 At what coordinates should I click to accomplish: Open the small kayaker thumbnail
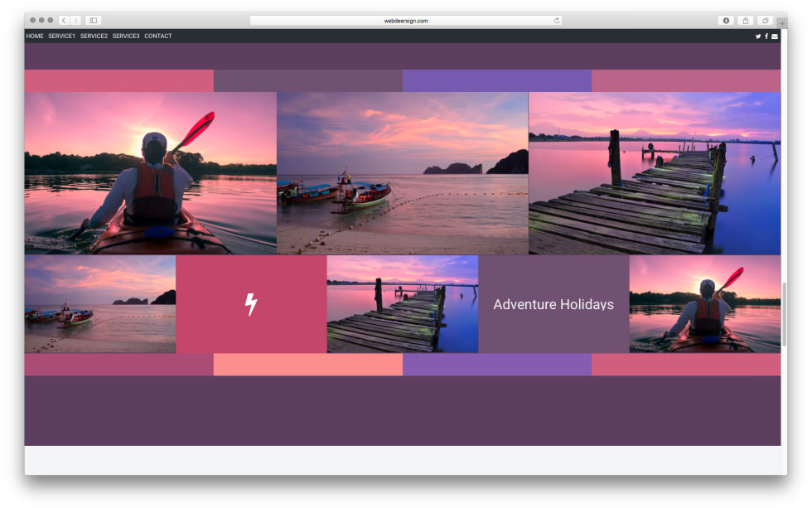tap(705, 304)
